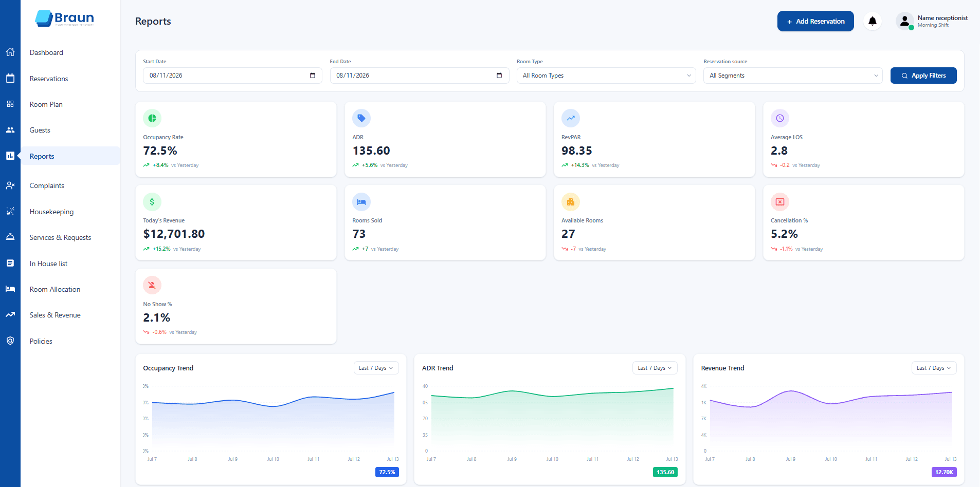The height and width of the screenshot is (487, 980).
Task: Click the +8.4% occupancy change text
Action: coord(160,165)
